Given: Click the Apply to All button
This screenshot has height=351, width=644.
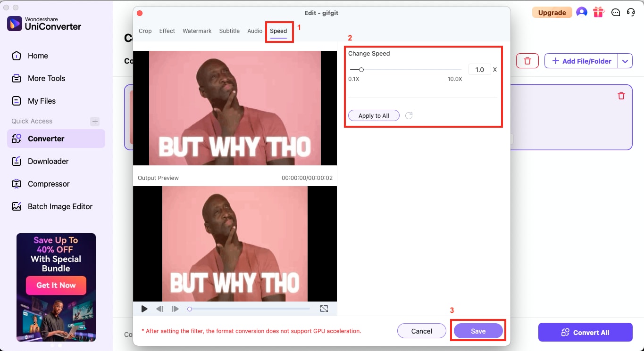Looking at the screenshot, I should click(374, 115).
